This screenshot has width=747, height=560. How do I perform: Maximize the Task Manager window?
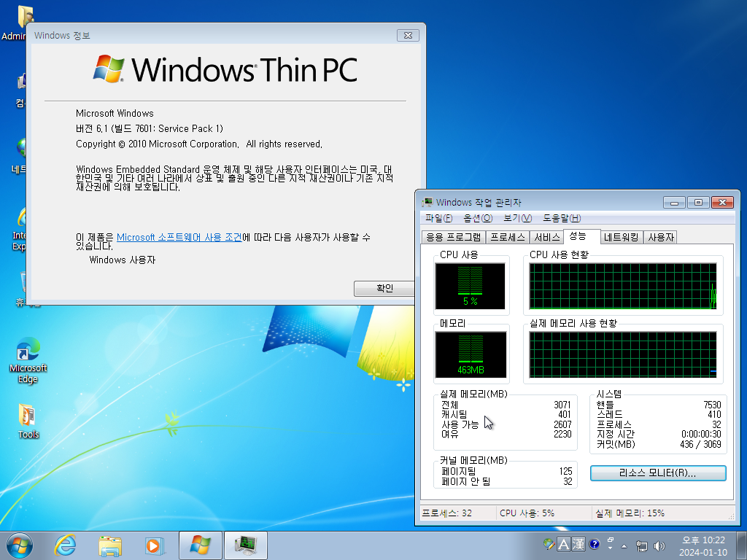point(698,203)
